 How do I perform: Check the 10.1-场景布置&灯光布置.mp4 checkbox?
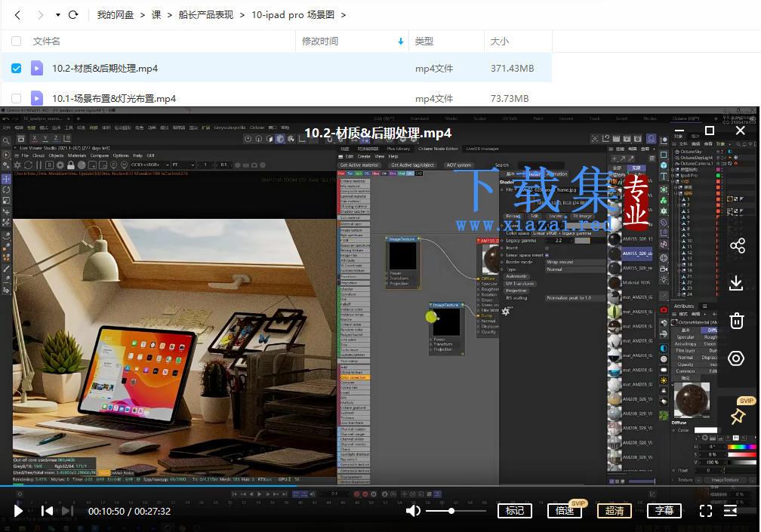point(16,98)
